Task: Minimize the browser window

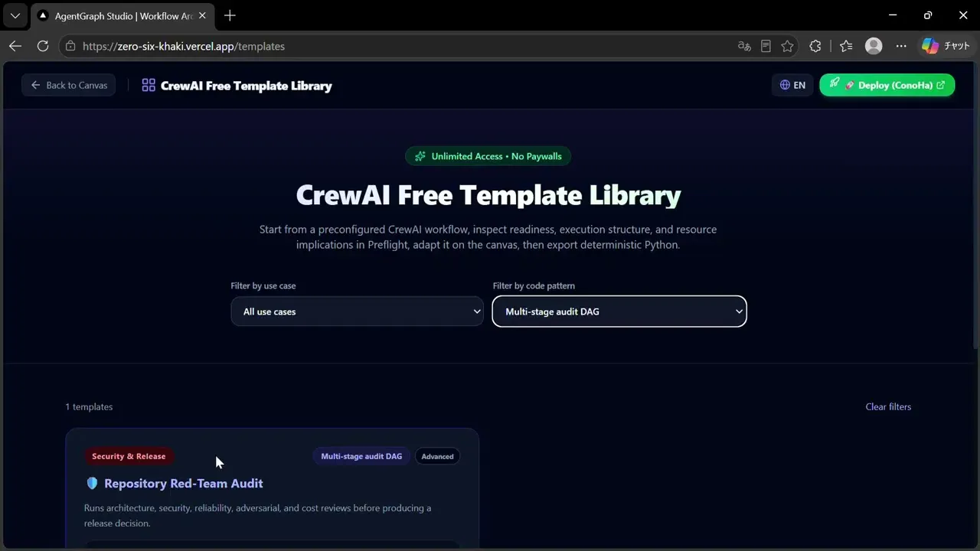Action: (x=893, y=15)
